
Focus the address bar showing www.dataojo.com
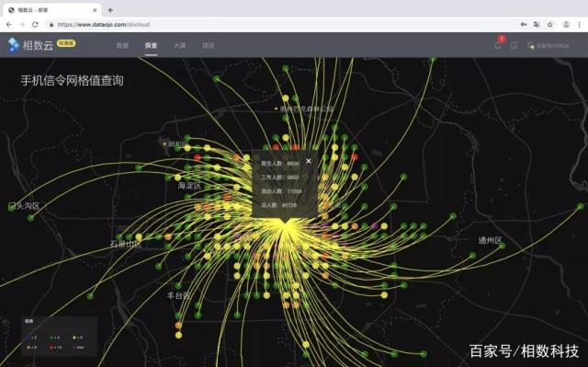(104, 25)
